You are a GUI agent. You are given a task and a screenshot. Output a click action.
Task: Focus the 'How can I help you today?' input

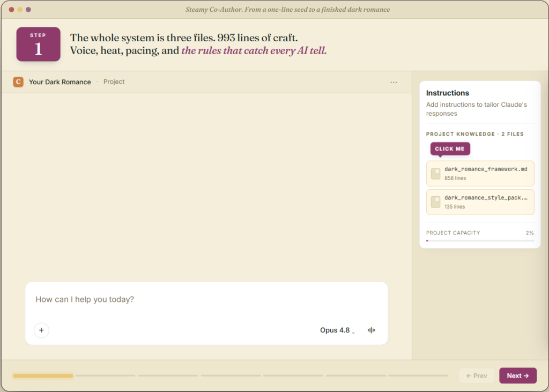pyautogui.click(x=206, y=300)
